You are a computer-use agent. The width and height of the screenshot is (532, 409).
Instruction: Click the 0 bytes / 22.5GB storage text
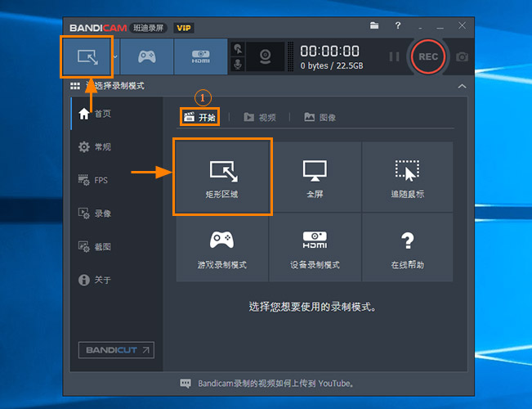pos(332,65)
